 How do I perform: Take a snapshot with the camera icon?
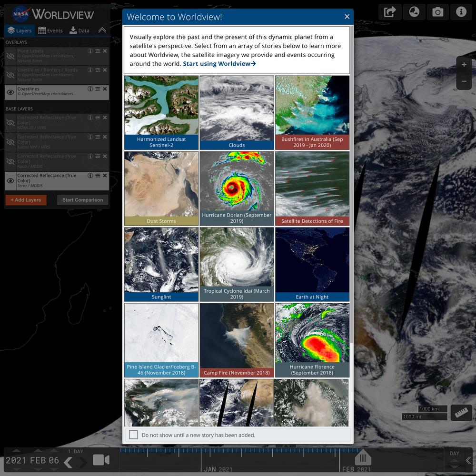point(437,12)
